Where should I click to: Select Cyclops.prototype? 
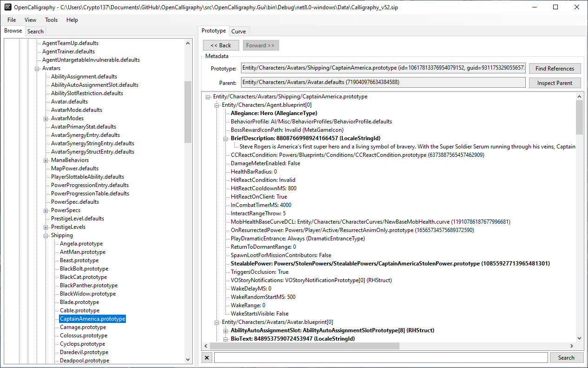82,344
